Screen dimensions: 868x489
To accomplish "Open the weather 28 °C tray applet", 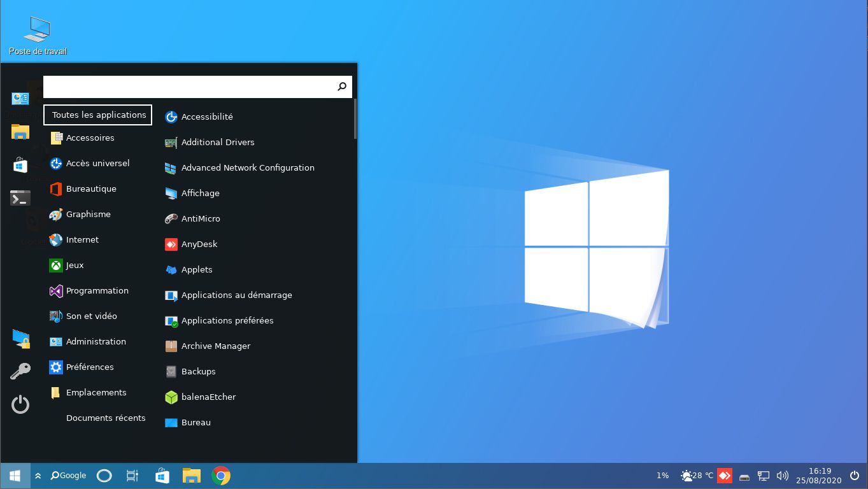I will (697, 476).
